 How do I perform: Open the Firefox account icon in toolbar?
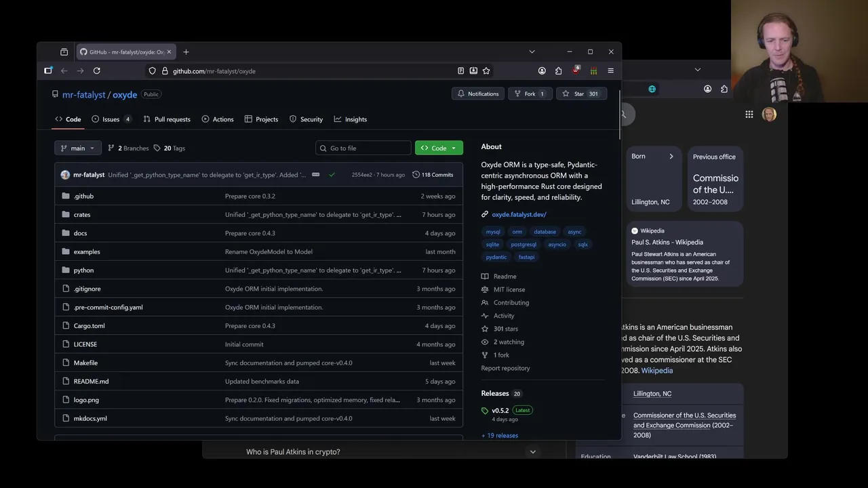click(542, 70)
